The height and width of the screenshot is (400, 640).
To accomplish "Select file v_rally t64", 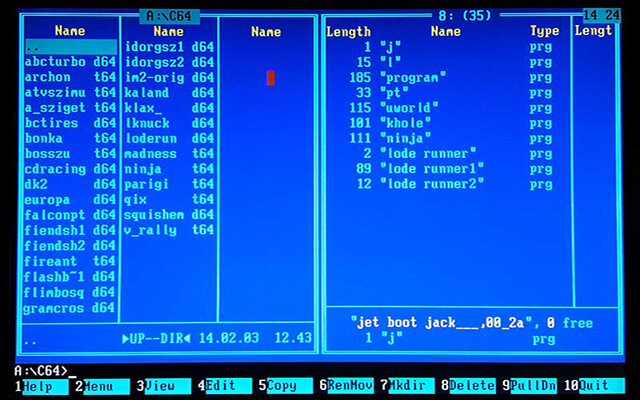I will (169, 230).
